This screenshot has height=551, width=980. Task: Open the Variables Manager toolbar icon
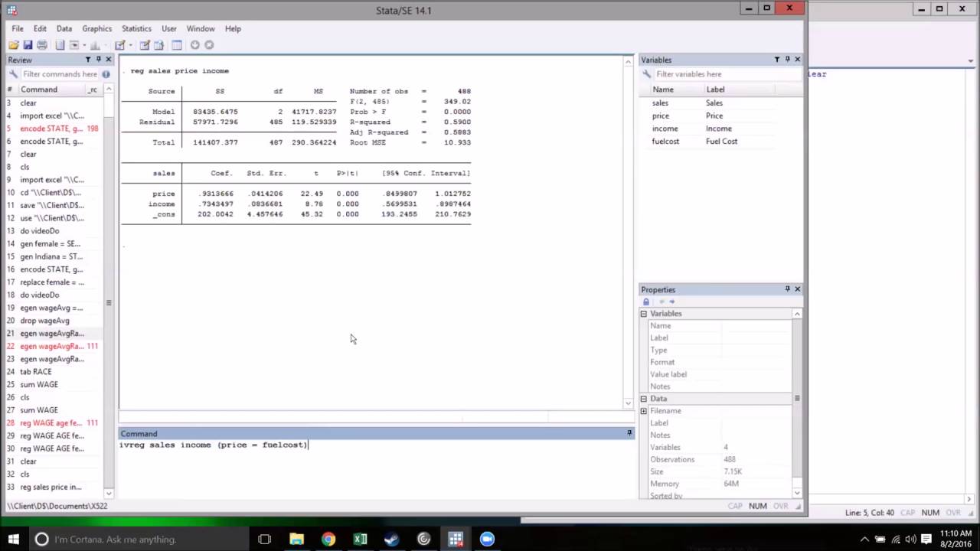pos(177,45)
